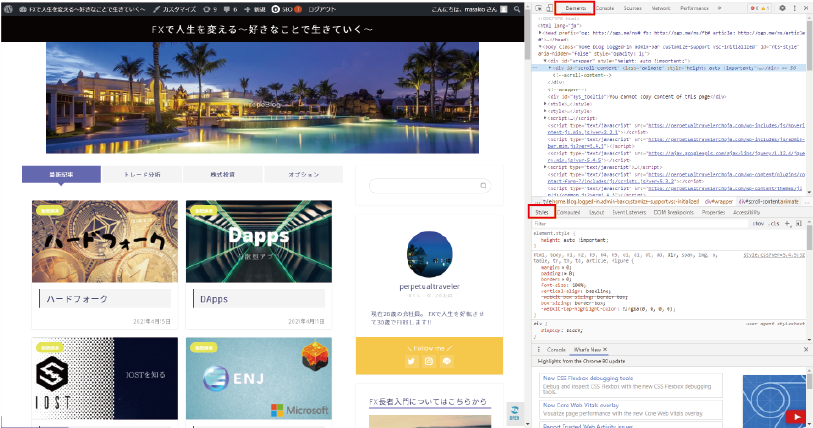Click the plus 新規 new post item
This screenshot has height=428, width=813.
[x=255, y=9]
